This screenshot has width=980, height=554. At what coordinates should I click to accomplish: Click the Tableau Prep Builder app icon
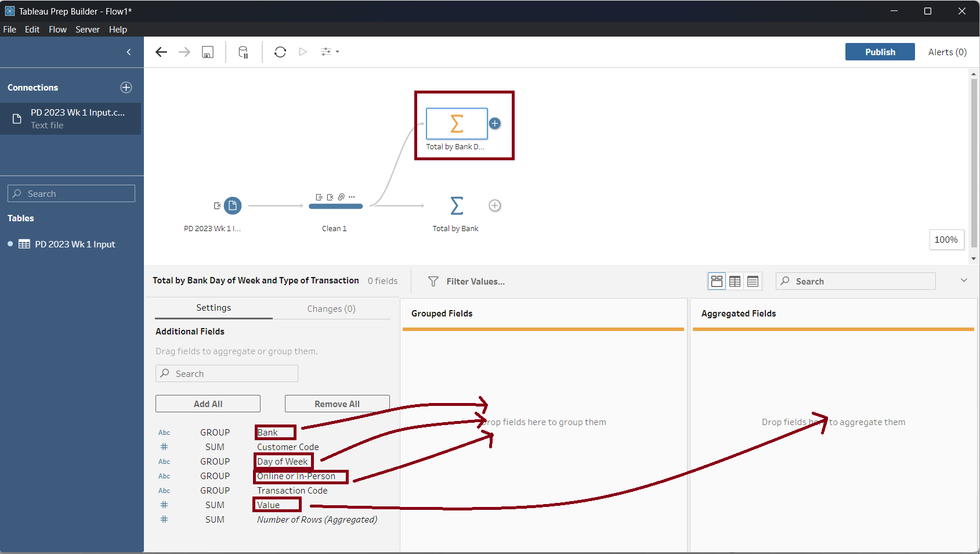point(10,11)
